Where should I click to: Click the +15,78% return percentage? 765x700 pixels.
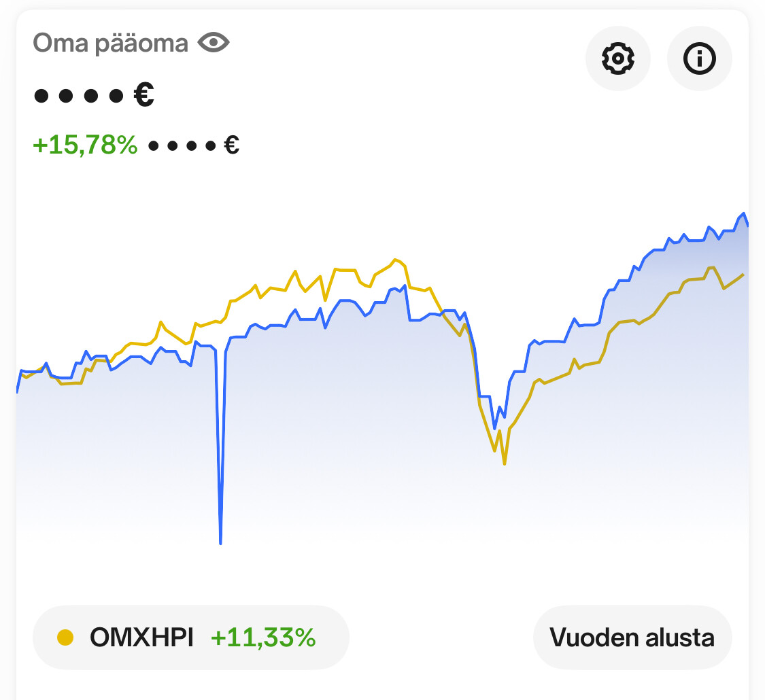click(x=85, y=145)
